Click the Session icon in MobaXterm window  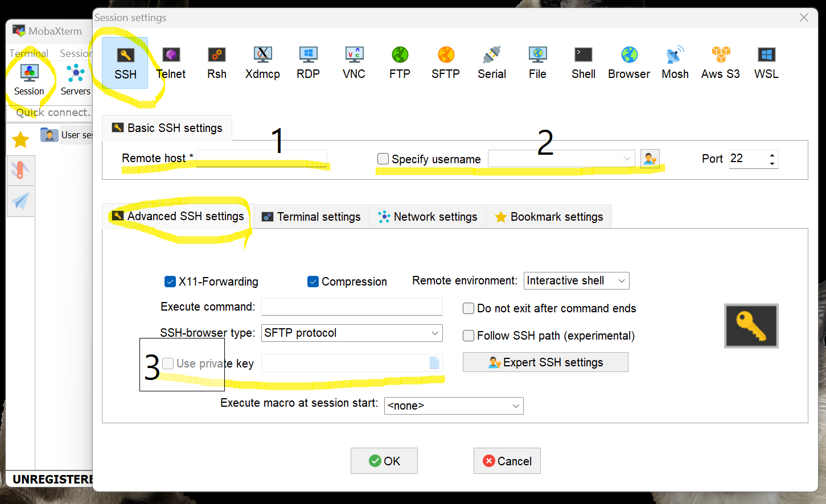(29, 80)
